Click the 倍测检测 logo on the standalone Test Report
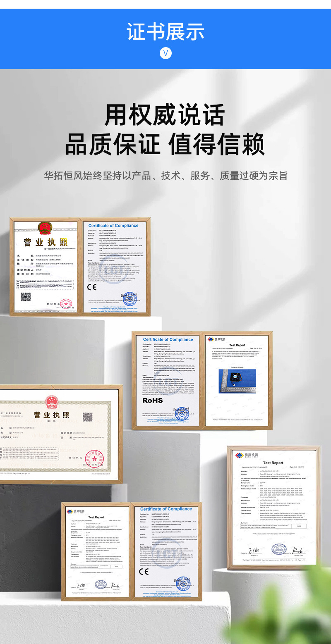Screen dimensions: 331x644 coord(247,456)
